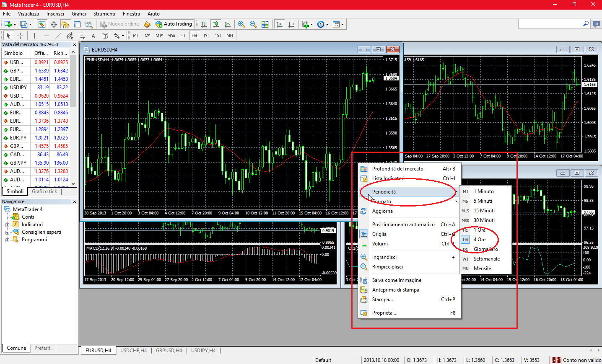This screenshot has height=364, width=602.
Task: Expand Programmi in Navigator tree
Action: pyautogui.click(x=7, y=240)
